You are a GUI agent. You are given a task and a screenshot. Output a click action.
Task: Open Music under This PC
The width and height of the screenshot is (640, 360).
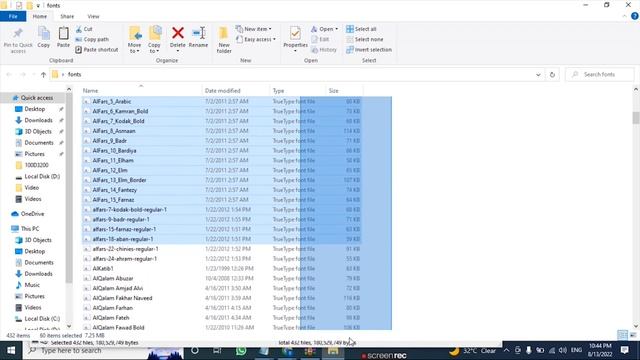pyautogui.click(x=31, y=285)
